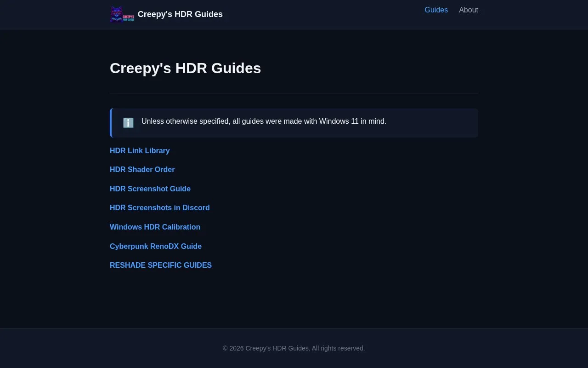The height and width of the screenshot is (368, 588).
Task: Click the 2026 copyright footer text
Action: 294,348
